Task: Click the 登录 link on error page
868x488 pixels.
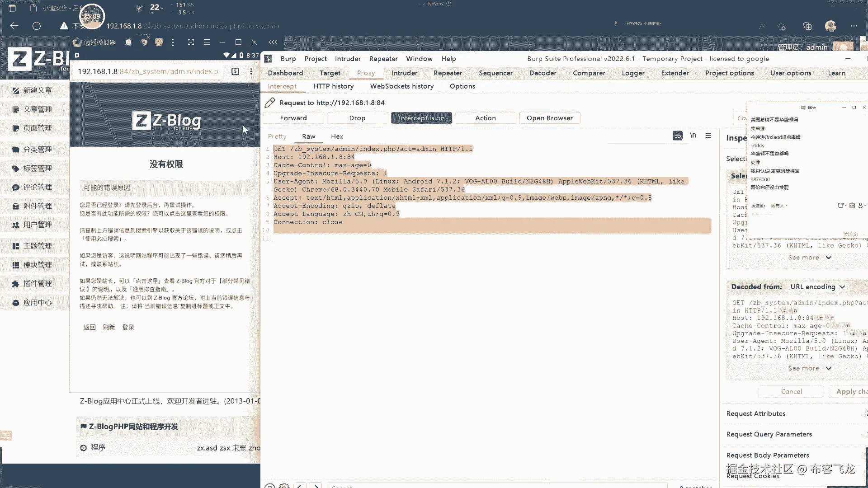Action: click(128, 327)
